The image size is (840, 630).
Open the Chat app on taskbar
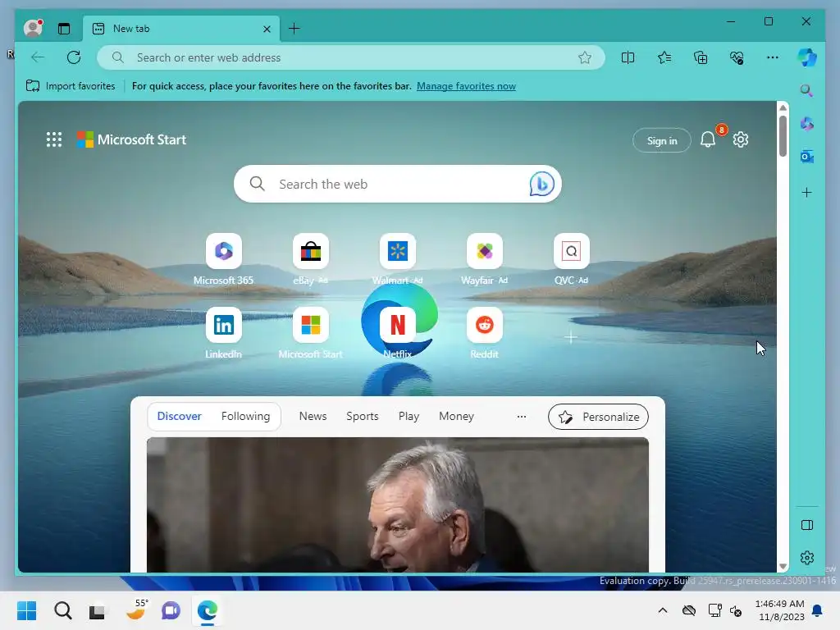171,610
